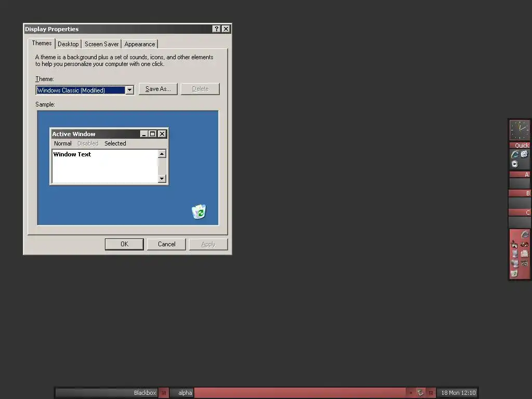
Task: Select the Themes tab
Action: 42,43
